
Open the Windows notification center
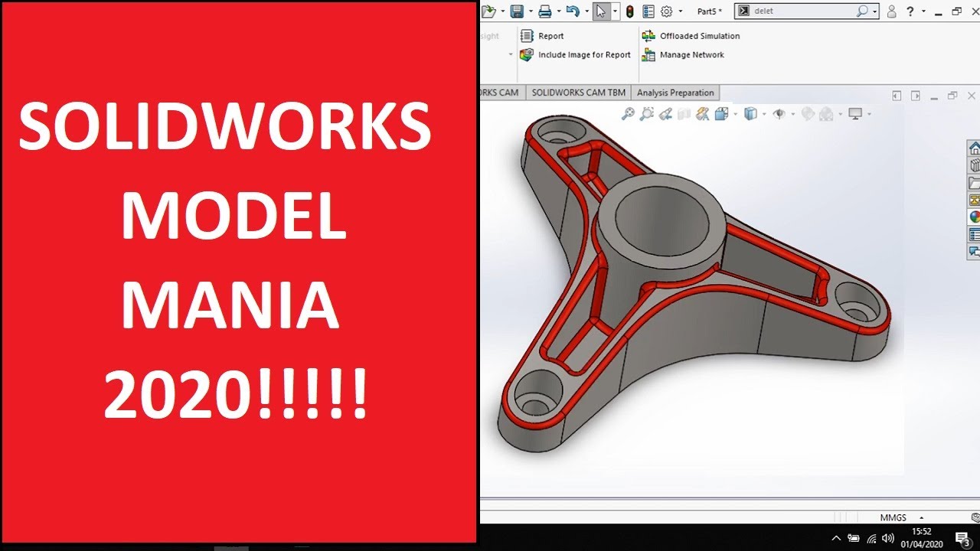click(962, 539)
